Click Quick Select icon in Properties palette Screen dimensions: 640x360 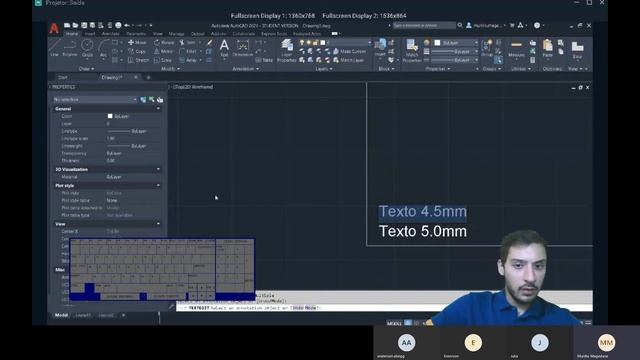tap(160, 100)
